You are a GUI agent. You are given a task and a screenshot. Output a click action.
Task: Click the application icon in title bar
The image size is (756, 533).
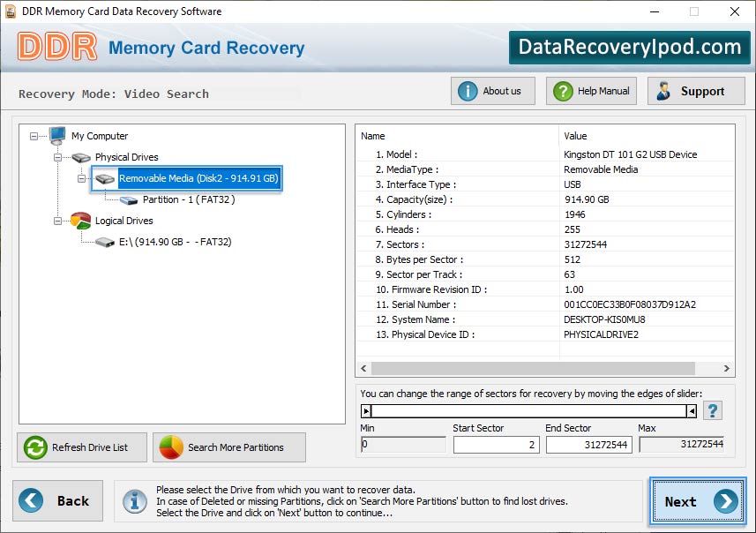[x=11, y=11]
